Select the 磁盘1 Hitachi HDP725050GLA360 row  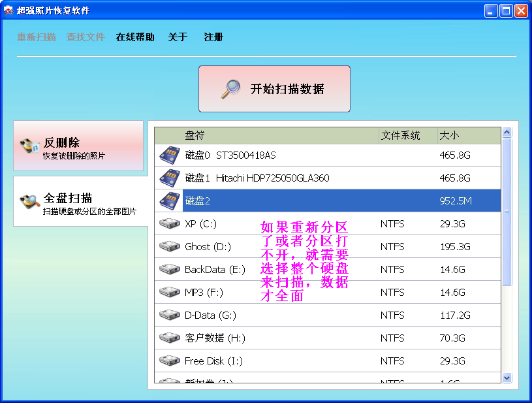pos(328,178)
